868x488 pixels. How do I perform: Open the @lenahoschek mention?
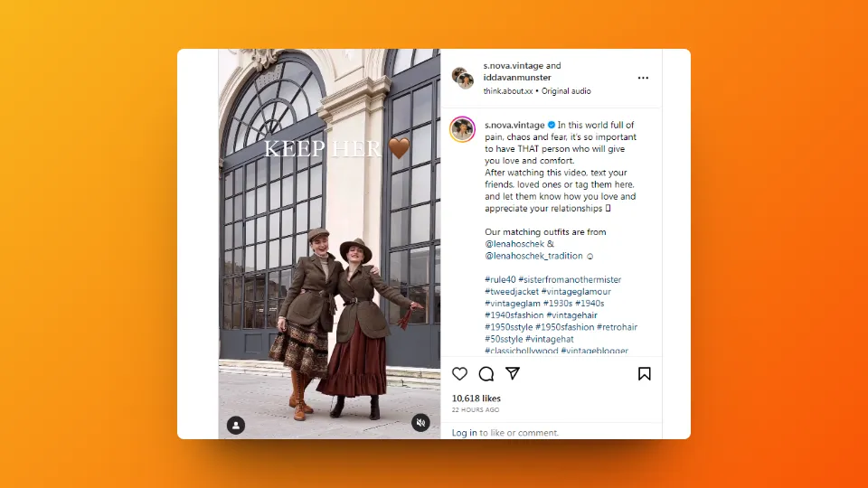click(514, 244)
